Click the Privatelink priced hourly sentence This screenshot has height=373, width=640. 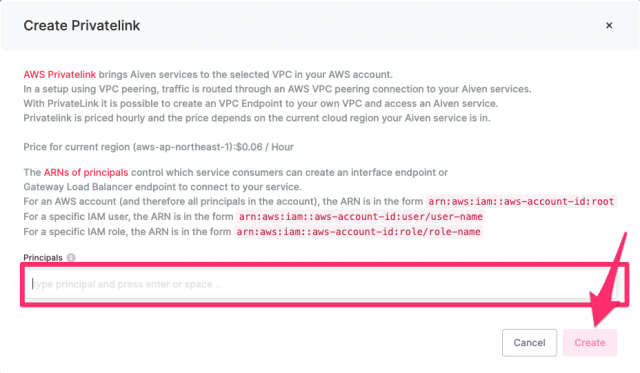[257, 118]
